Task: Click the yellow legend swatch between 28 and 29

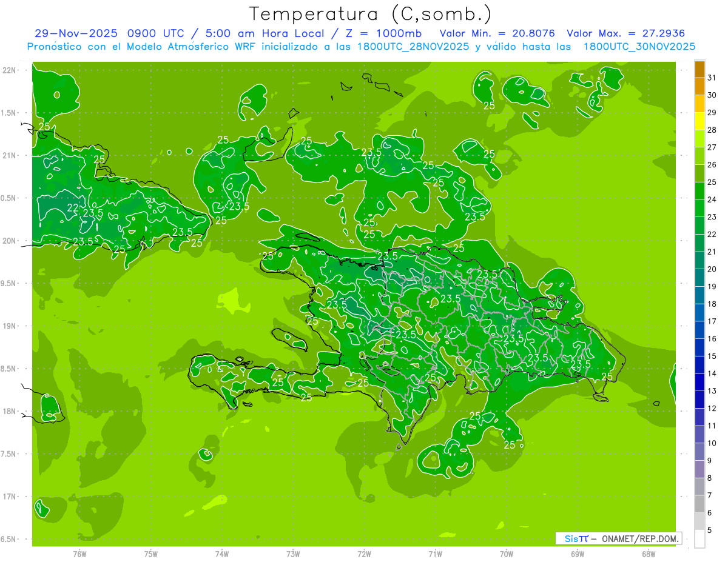Action: (699, 121)
